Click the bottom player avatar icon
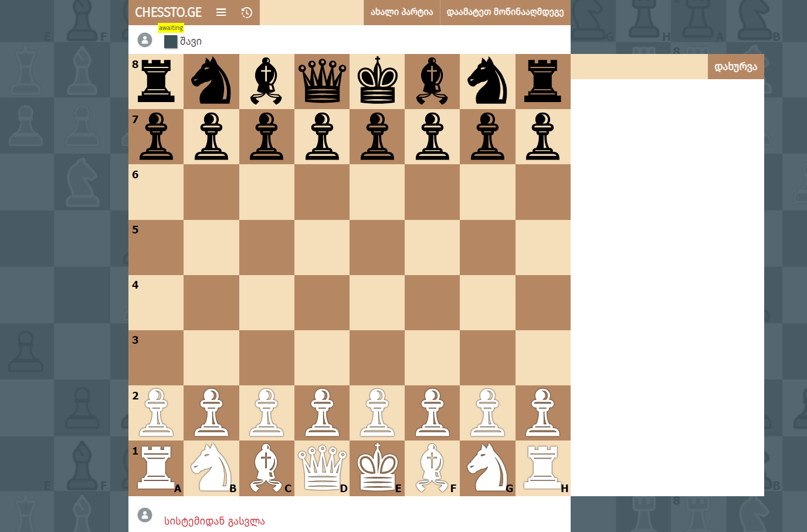The height and width of the screenshot is (532, 807). coord(145,515)
